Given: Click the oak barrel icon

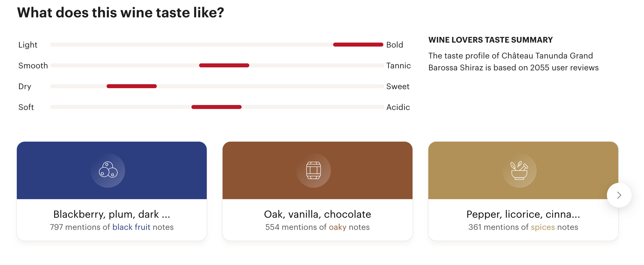Looking at the screenshot, I should click(314, 170).
